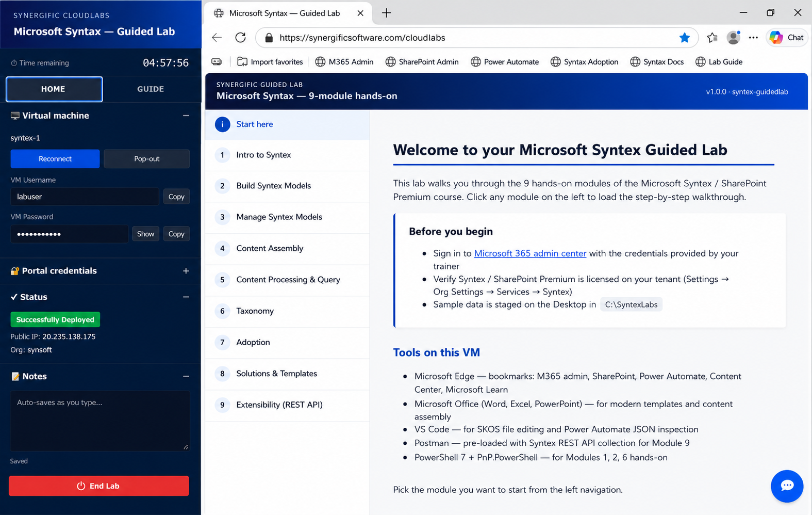Collapse the Status section
The width and height of the screenshot is (812, 515).
(x=186, y=297)
